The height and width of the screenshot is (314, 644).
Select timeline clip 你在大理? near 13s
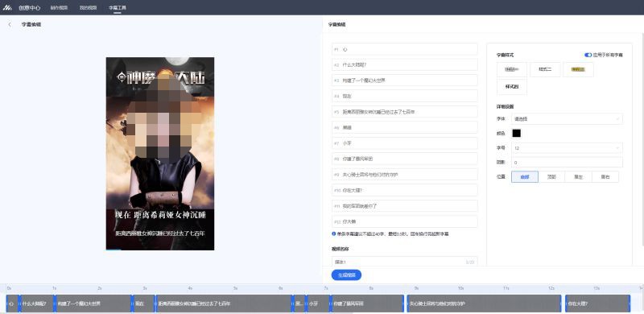tap(597, 304)
